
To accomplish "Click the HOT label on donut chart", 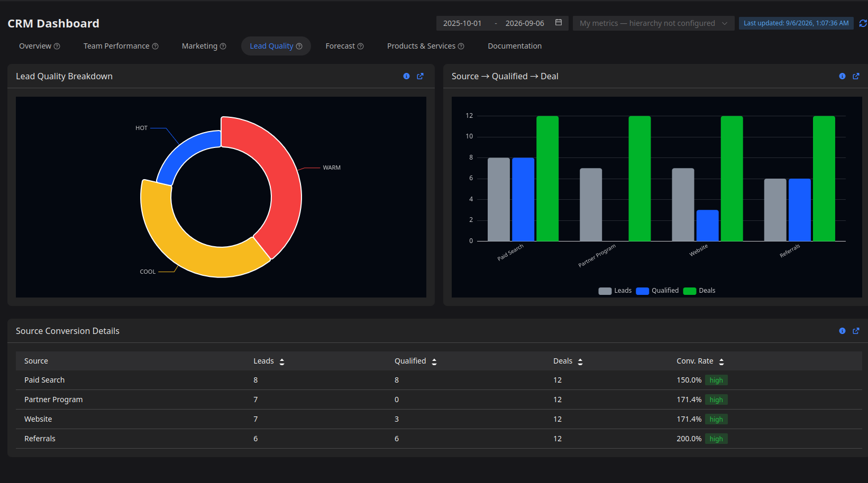I will (x=141, y=128).
